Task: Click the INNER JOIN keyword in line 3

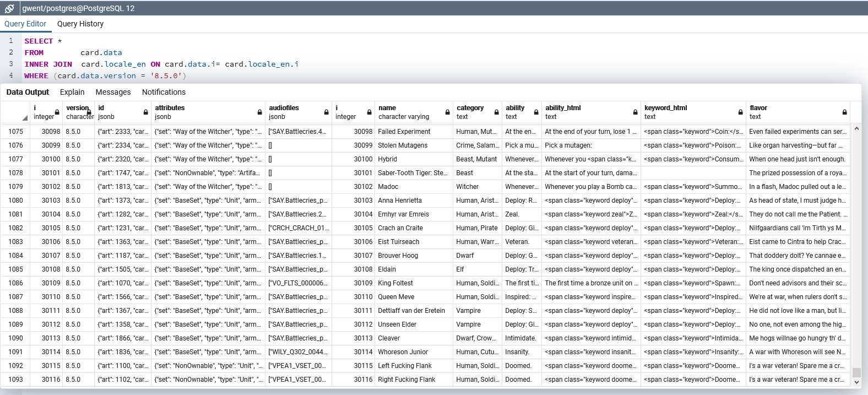Action: (48, 64)
